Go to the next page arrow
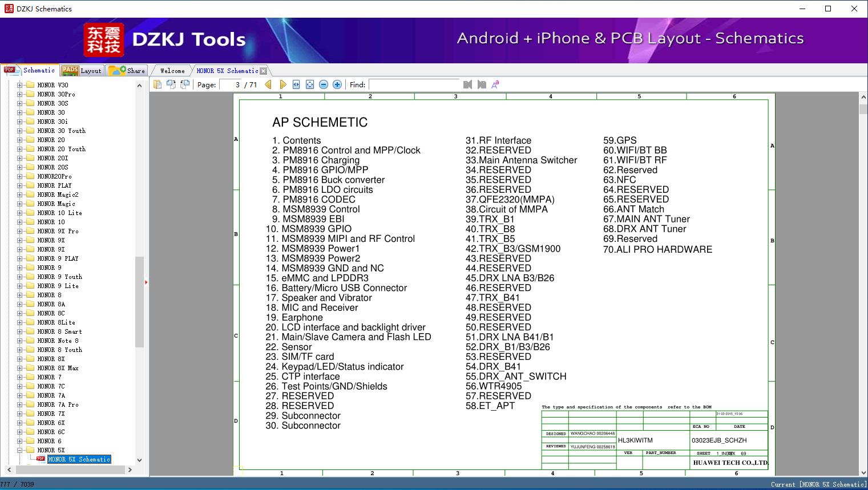The width and height of the screenshot is (868, 490). coord(282,84)
